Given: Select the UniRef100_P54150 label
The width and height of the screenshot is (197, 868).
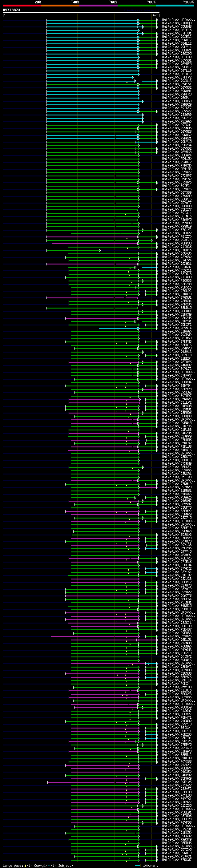Looking at the screenshot, I should 177,159.
